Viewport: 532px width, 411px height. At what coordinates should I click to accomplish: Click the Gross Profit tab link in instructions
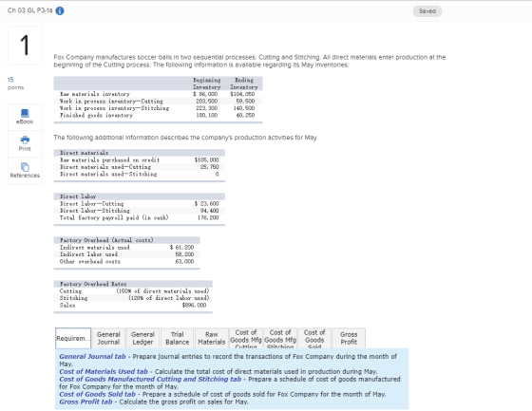[85, 402]
